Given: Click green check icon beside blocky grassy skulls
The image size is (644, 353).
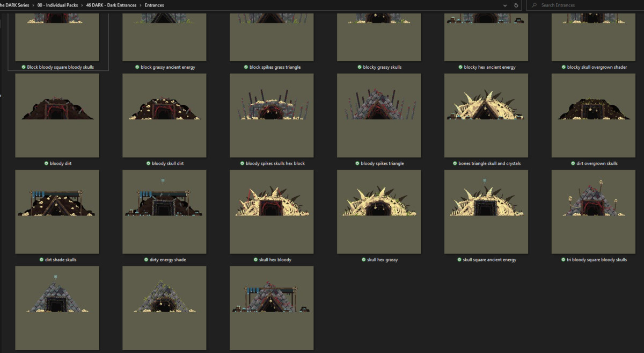Looking at the screenshot, I should pyautogui.click(x=360, y=67).
